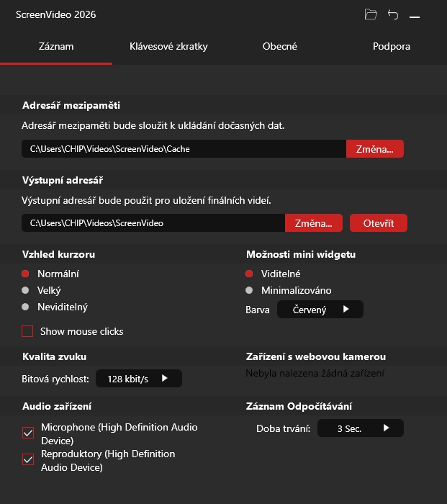Click the back arrow icon
The width and height of the screenshot is (447, 504).
pyautogui.click(x=393, y=14)
